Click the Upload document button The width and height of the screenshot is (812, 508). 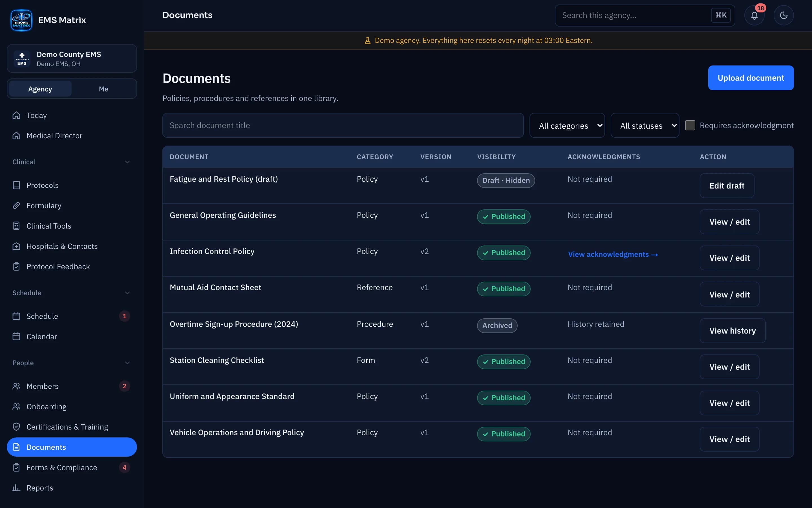pos(751,78)
